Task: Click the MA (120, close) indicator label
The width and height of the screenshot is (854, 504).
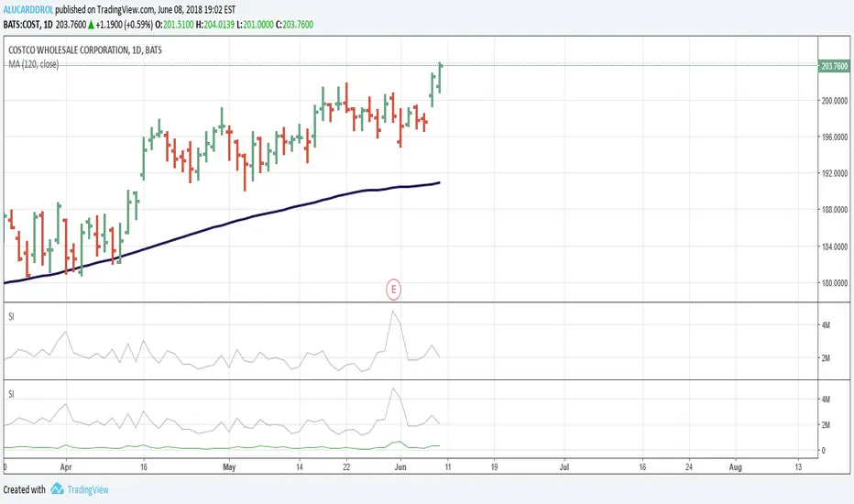Action: (33, 64)
